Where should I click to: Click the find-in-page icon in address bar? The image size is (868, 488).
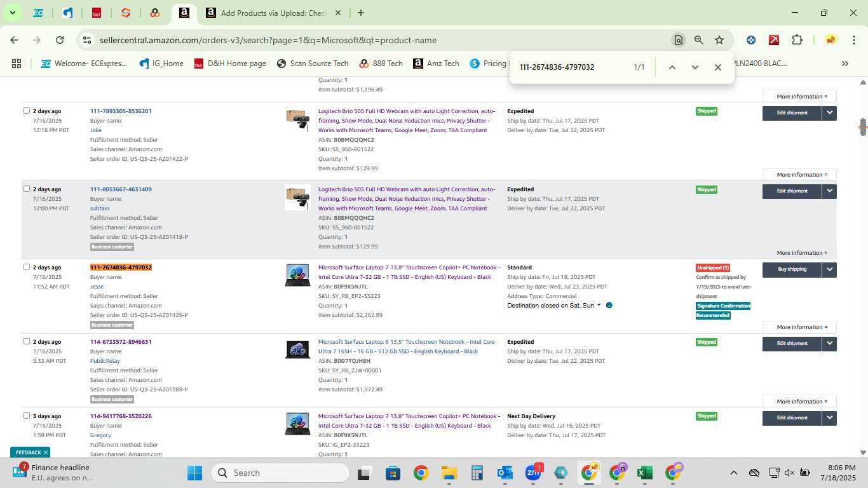pos(679,40)
